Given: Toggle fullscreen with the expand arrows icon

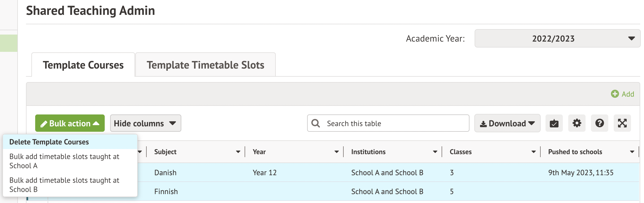Looking at the screenshot, I should coord(622,123).
